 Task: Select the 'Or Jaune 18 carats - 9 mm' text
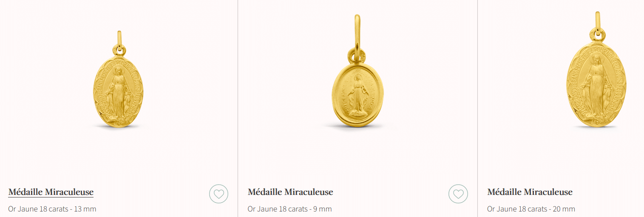(289, 209)
